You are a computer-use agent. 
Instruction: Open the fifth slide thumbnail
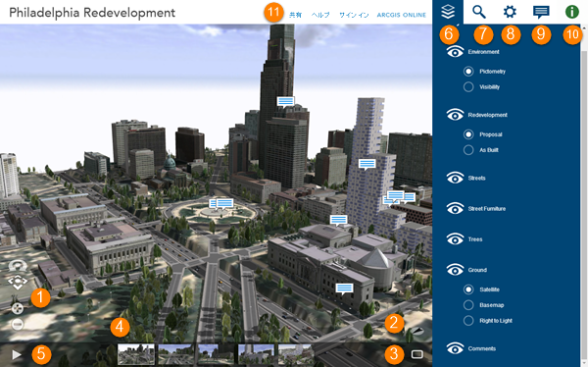click(296, 354)
